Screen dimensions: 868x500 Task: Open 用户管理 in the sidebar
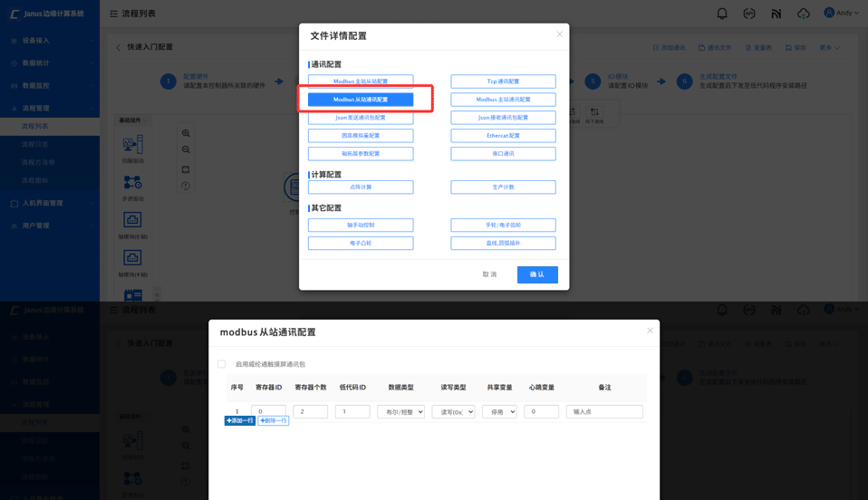[x=36, y=226]
